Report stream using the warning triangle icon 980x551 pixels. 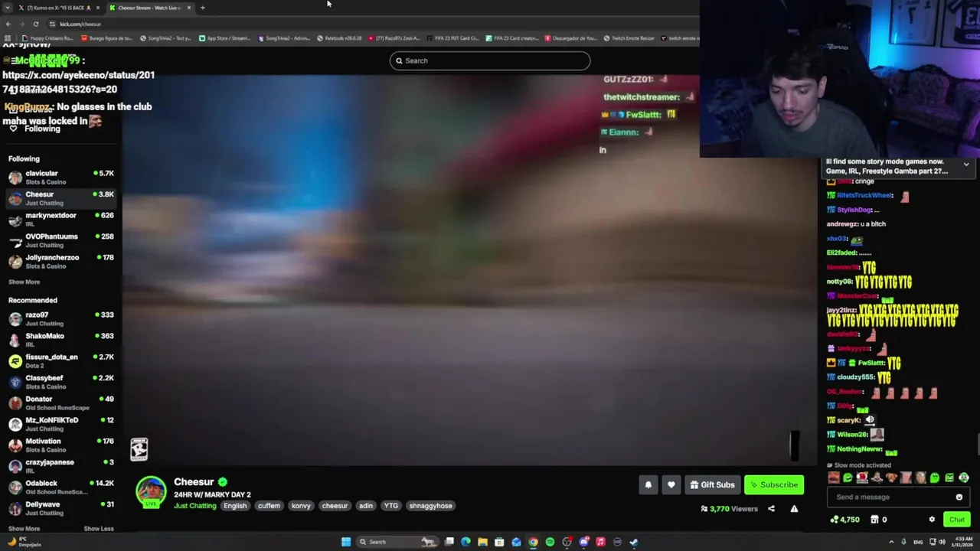click(794, 509)
